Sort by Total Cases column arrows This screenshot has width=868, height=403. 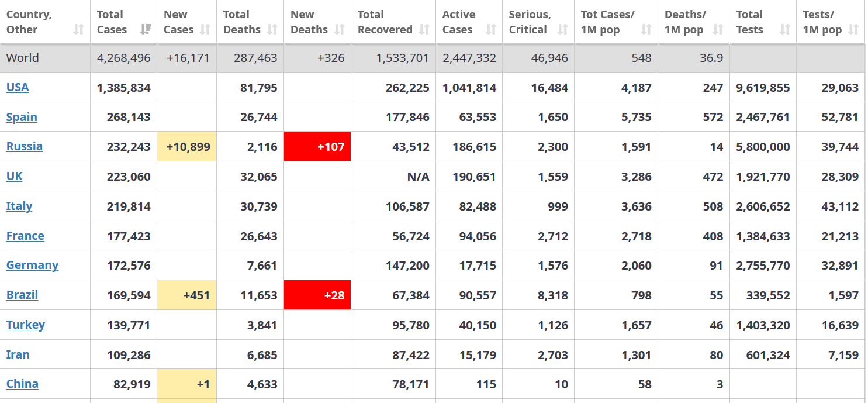pos(146,29)
